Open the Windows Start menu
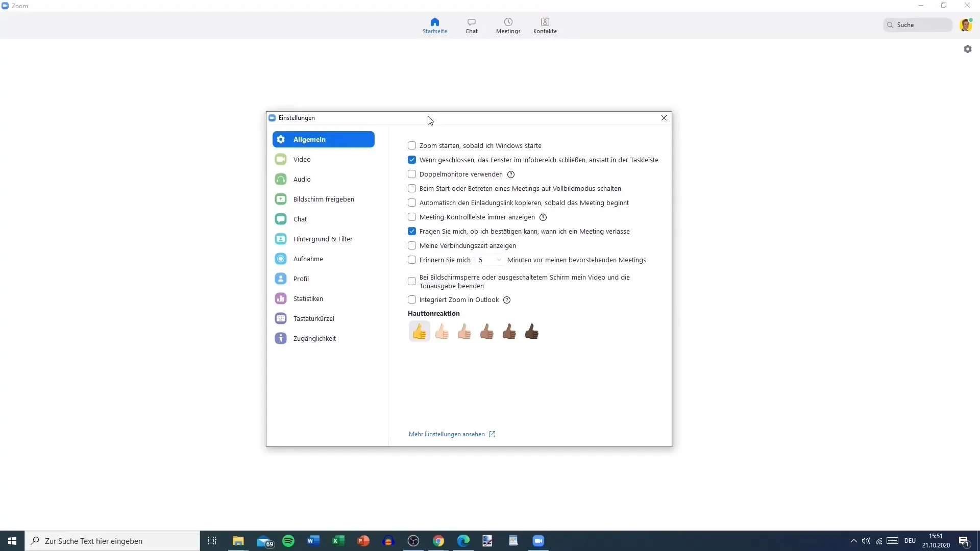 pyautogui.click(x=12, y=541)
